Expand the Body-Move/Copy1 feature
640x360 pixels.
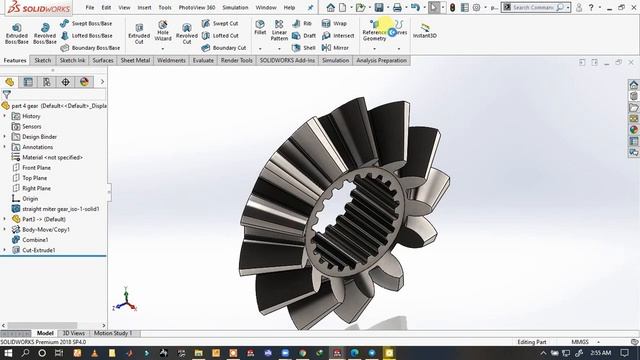point(5,229)
